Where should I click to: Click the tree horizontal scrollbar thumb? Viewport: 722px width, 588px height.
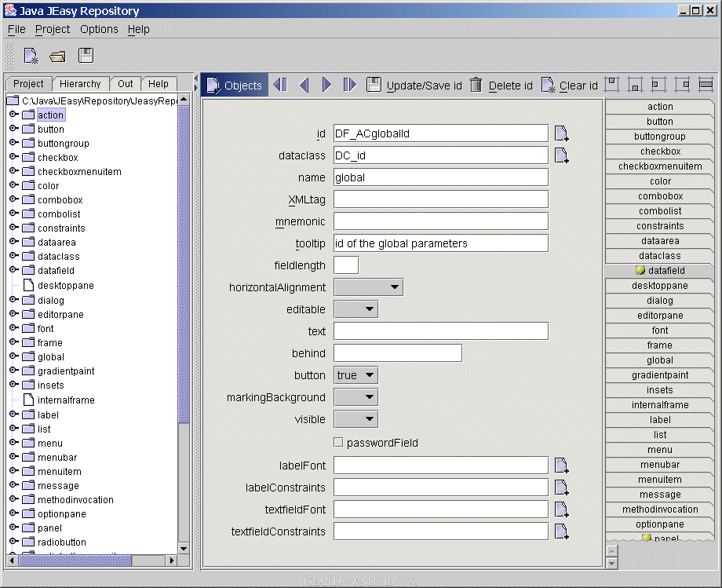75,561
